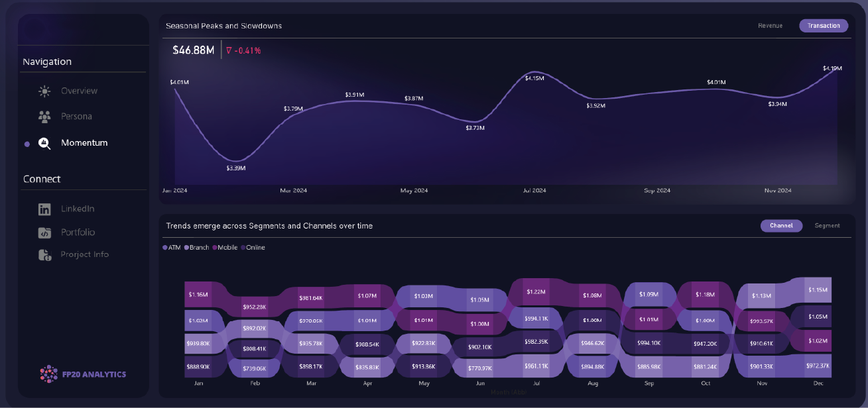Screen dimensions: 868x408
Task: Click the Project Info document icon
Action: point(44,255)
